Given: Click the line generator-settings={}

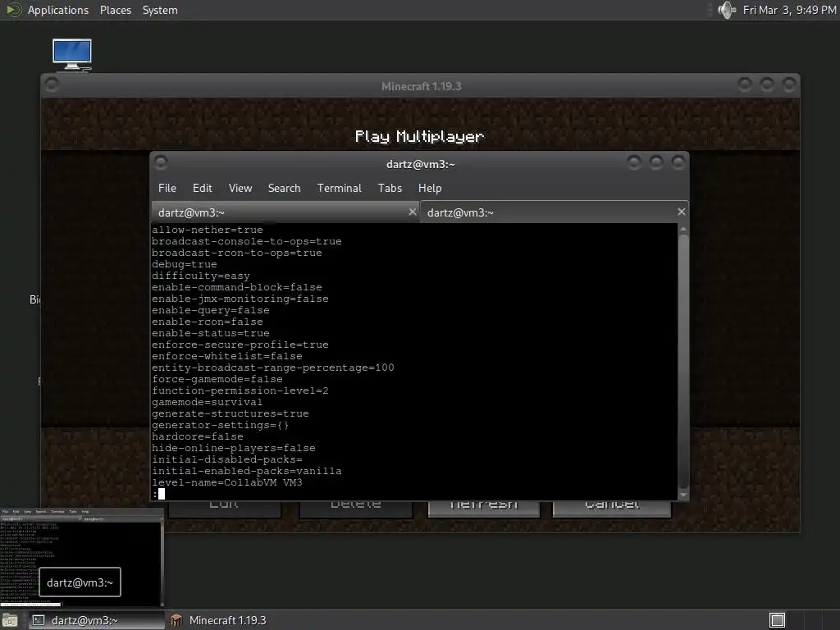Looking at the screenshot, I should click(x=221, y=425).
